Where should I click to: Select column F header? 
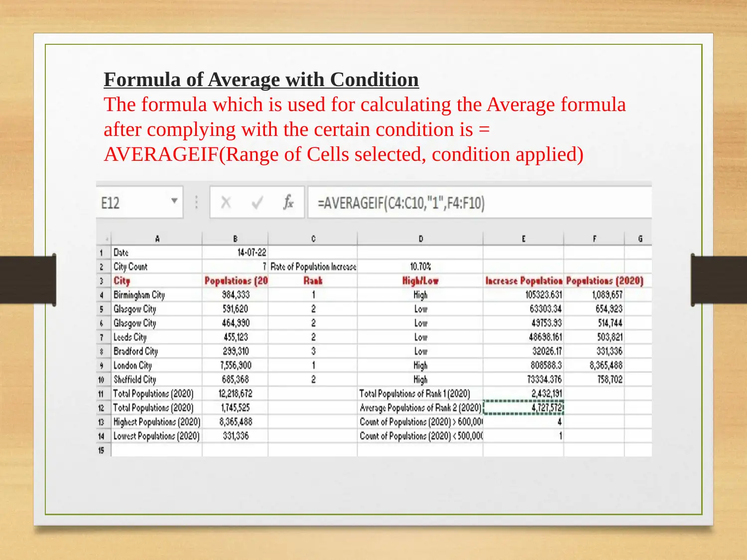594,238
